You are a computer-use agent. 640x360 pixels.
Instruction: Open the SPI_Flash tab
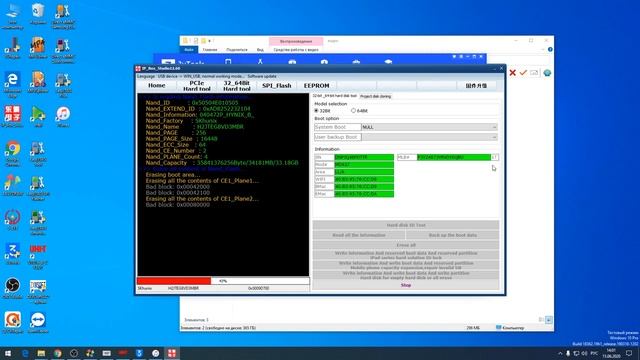tap(276, 85)
